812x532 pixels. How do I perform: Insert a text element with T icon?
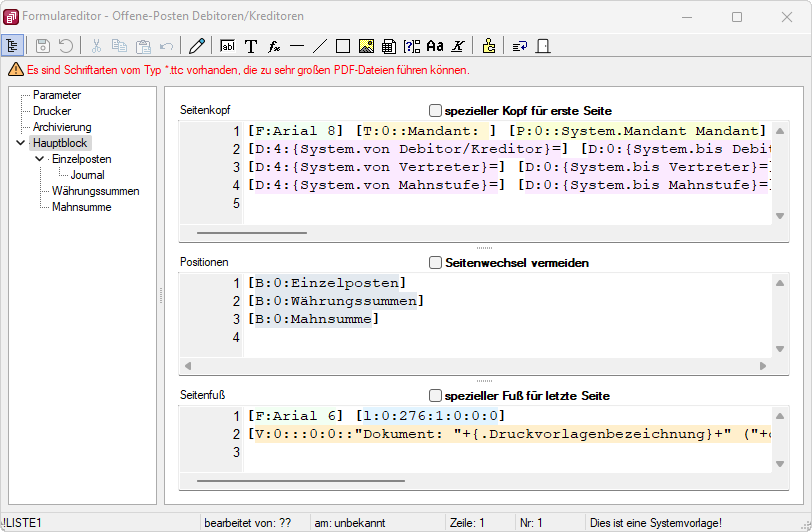[x=251, y=46]
